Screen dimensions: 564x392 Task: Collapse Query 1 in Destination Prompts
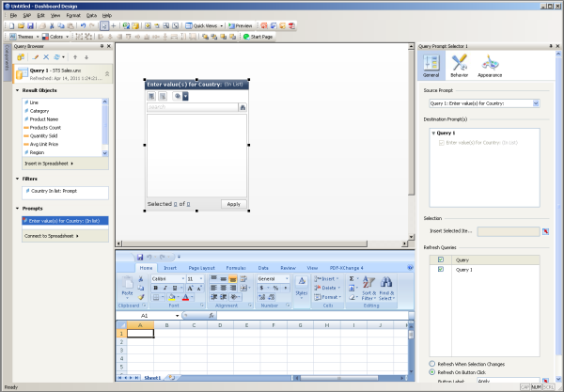tap(433, 133)
